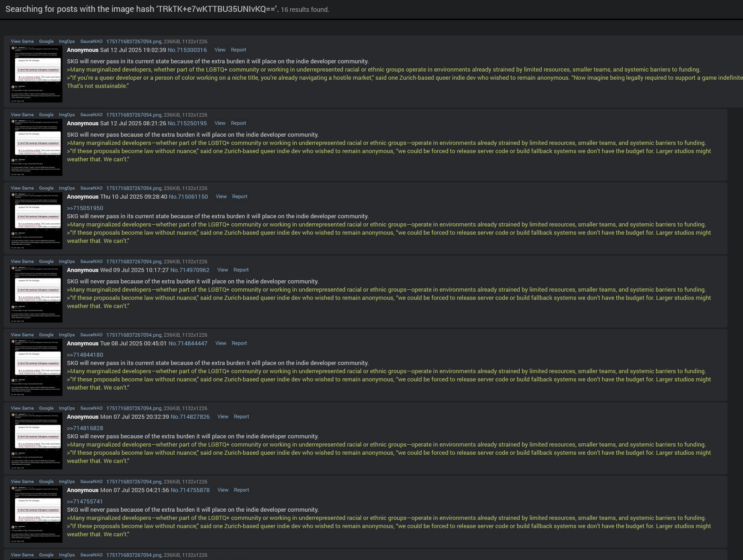Open filename link above post No.715300316
This screenshot has width=743, height=560.
click(134, 41)
